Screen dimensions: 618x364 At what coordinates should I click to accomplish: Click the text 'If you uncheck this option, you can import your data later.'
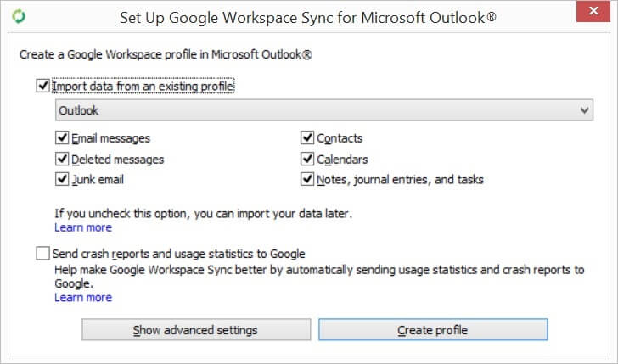click(204, 214)
